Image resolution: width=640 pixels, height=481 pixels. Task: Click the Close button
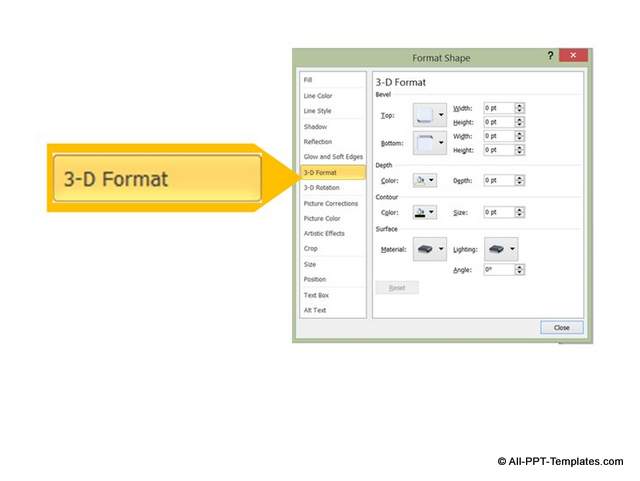click(x=562, y=327)
